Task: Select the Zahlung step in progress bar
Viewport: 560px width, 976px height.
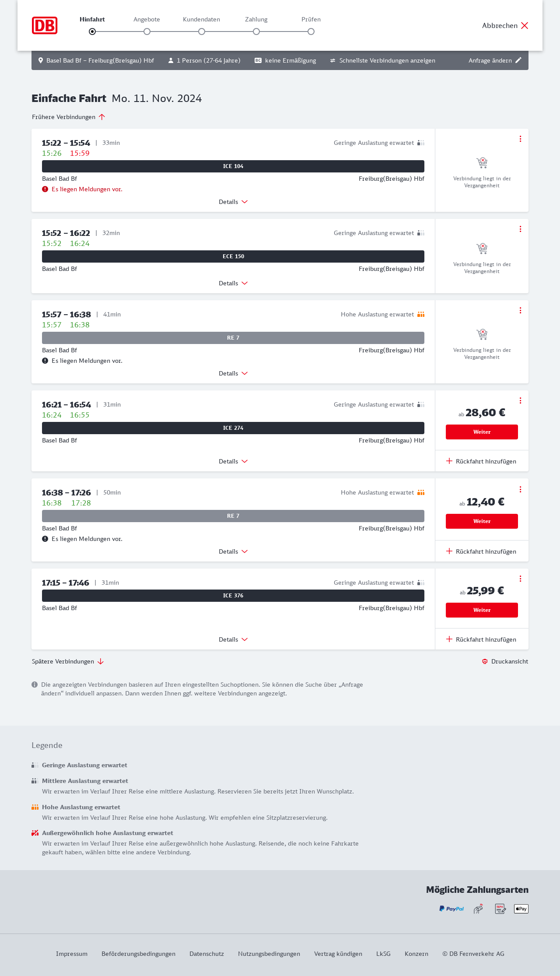Action: pyautogui.click(x=256, y=32)
